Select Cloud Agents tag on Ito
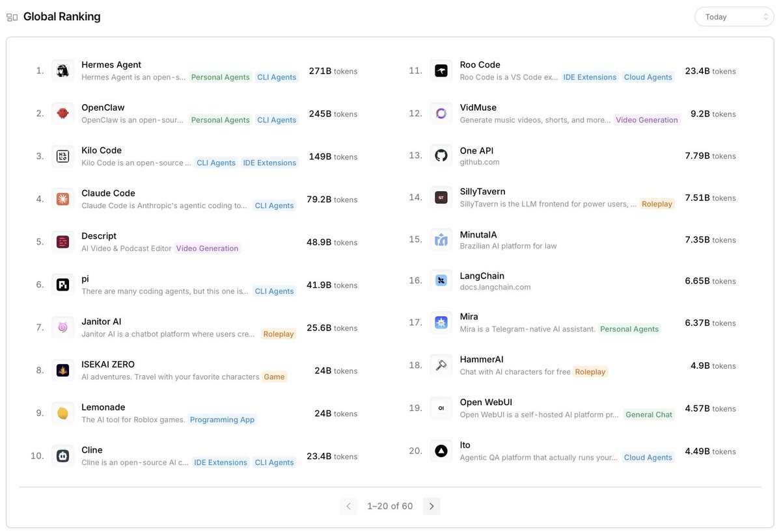 [648, 457]
